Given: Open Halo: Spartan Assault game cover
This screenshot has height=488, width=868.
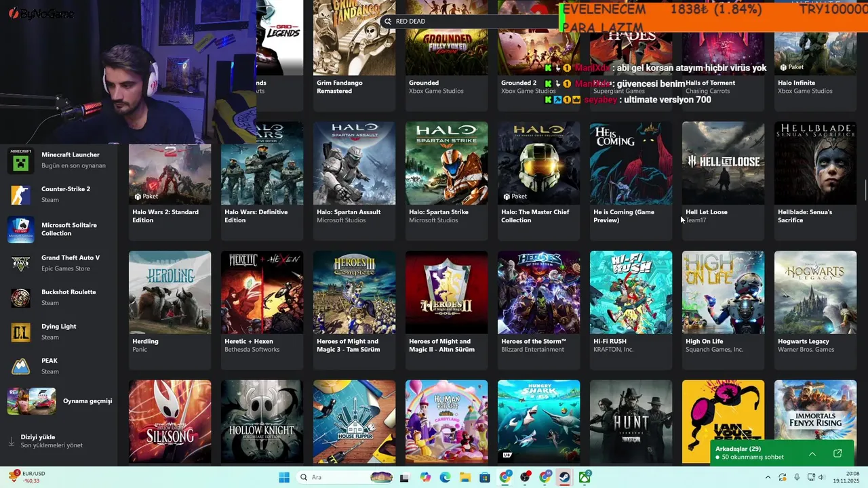Looking at the screenshot, I should click(354, 163).
